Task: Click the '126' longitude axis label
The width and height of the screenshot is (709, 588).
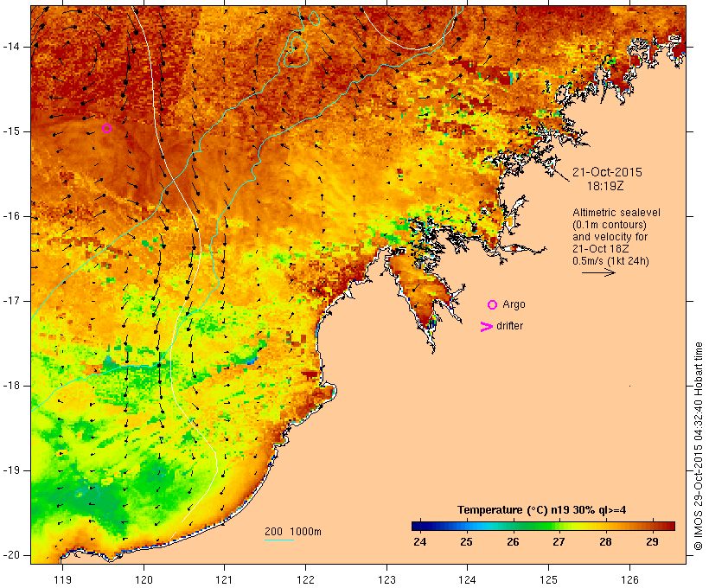Action: [x=629, y=579]
